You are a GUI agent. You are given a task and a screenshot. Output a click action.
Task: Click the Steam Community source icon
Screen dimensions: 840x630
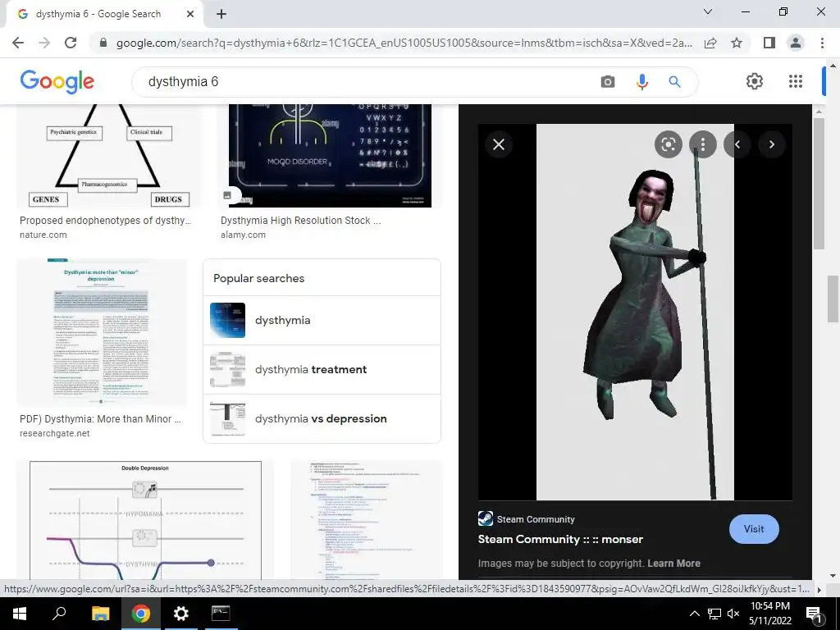486,518
